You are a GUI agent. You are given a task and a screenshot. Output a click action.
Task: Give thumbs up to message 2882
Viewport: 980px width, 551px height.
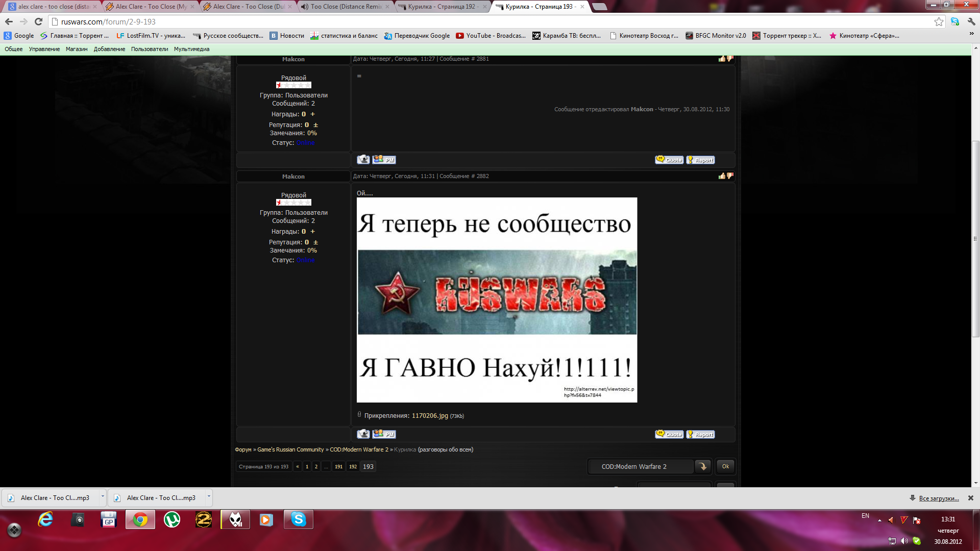pos(722,176)
